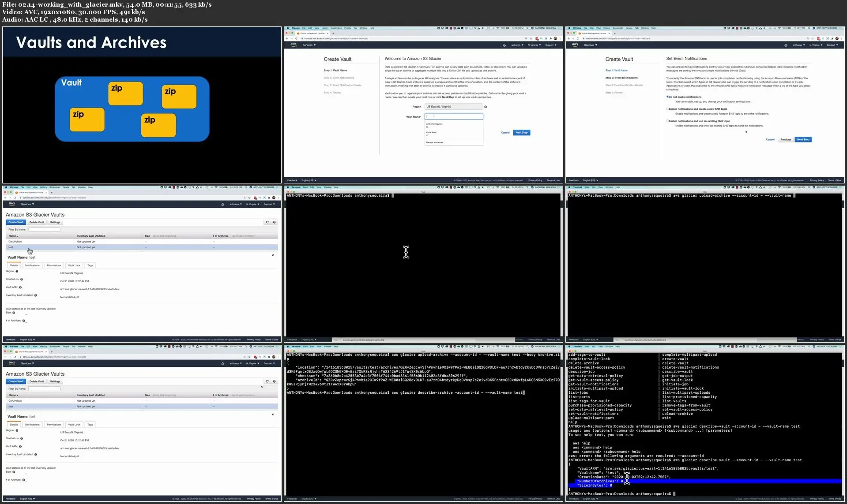Click browser reload icon in hand-cursor Vaults frame
Image resolution: width=847 pixels, height=504 pixels.
click(15, 198)
